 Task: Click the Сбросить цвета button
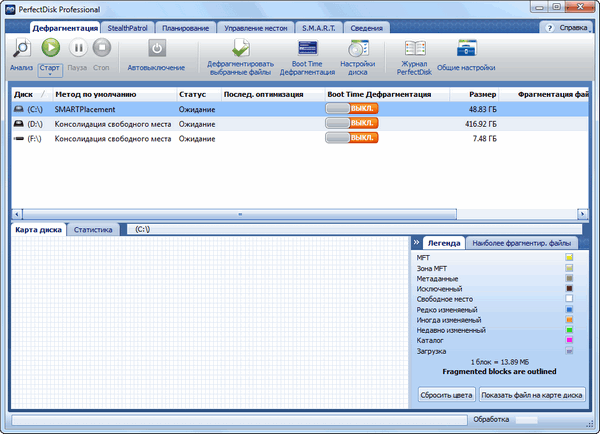(445, 393)
